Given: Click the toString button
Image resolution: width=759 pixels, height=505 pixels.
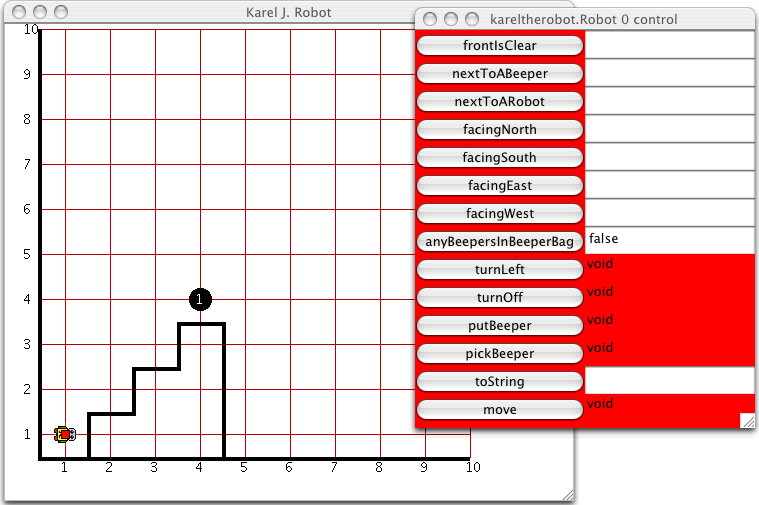Looking at the screenshot, I should coord(499,382).
